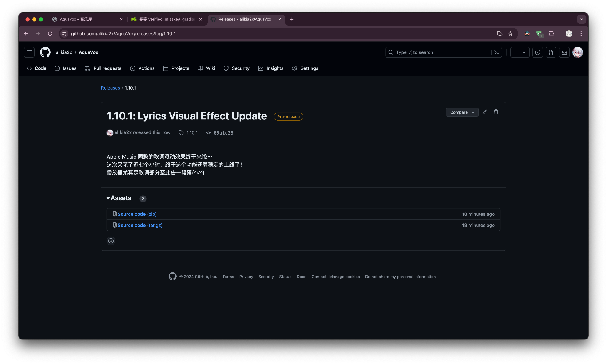The image size is (607, 364).
Task: Open the hamburger navigation menu
Action: pyautogui.click(x=29, y=52)
